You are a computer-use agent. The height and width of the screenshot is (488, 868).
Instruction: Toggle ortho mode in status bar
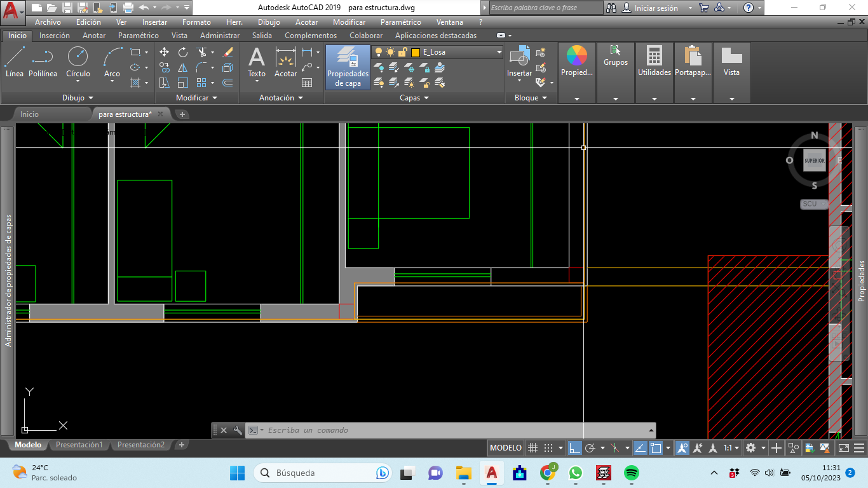[x=574, y=448]
